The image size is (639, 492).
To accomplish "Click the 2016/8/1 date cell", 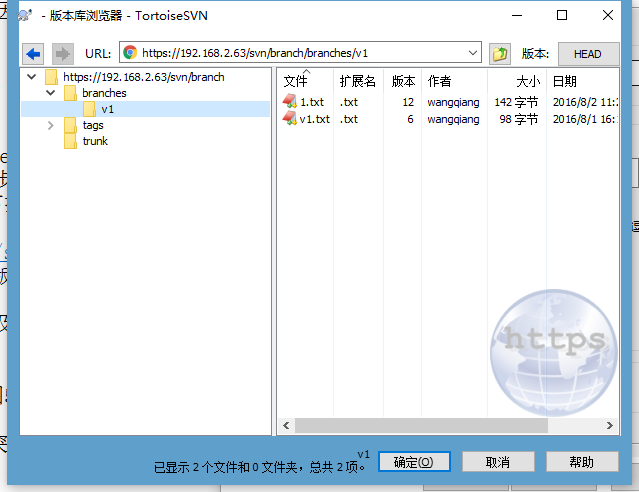I will click(585, 119).
